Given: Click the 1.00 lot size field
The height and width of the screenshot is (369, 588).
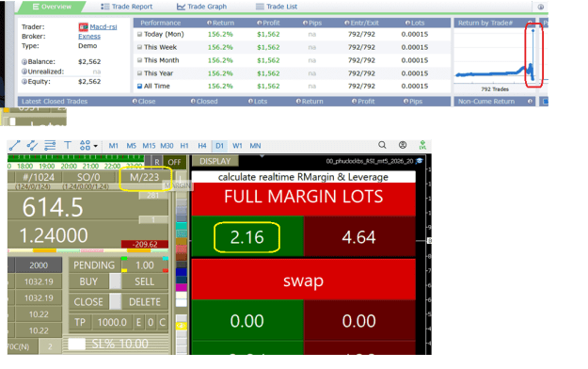Looking at the screenshot, I should click(144, 265).
